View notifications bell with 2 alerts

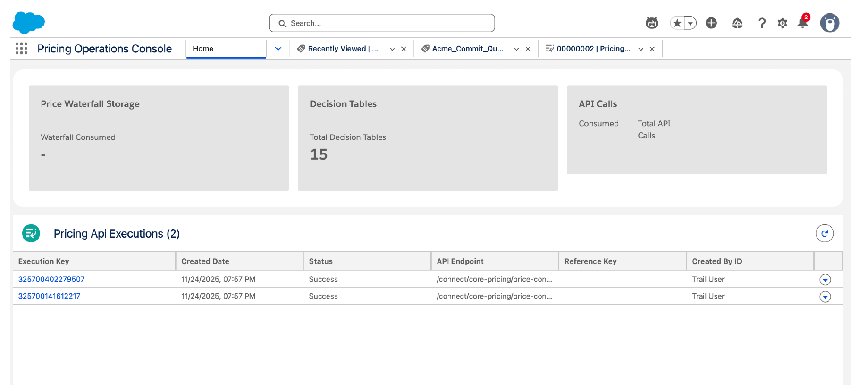coord(803,22)
